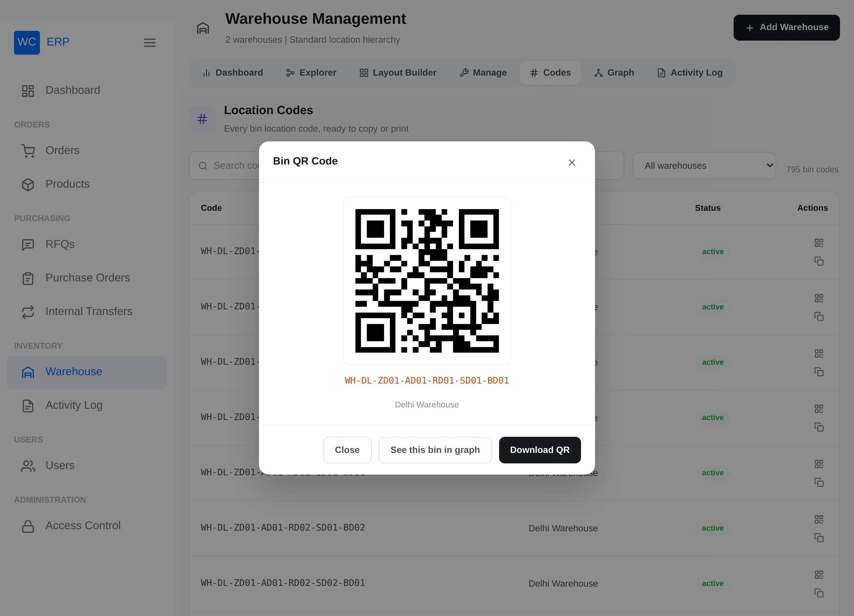The width and height of the screenshot is (854, 616).
Task: Click the Status column header
Action: pos(707,208)
